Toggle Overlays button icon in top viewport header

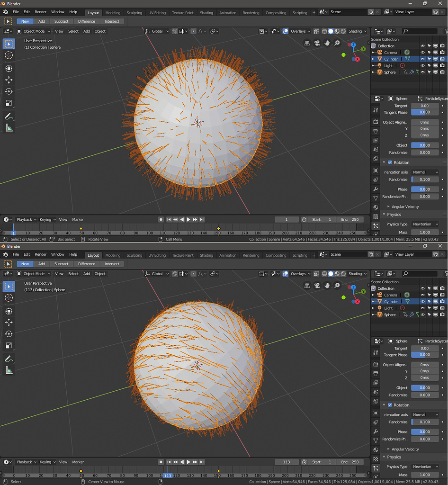pyautogui.click(x=286, y=31)
